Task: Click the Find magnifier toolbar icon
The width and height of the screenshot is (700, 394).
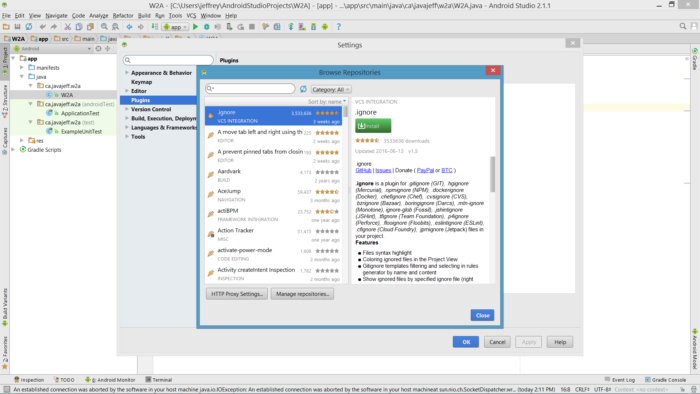Action: point(104,27)
